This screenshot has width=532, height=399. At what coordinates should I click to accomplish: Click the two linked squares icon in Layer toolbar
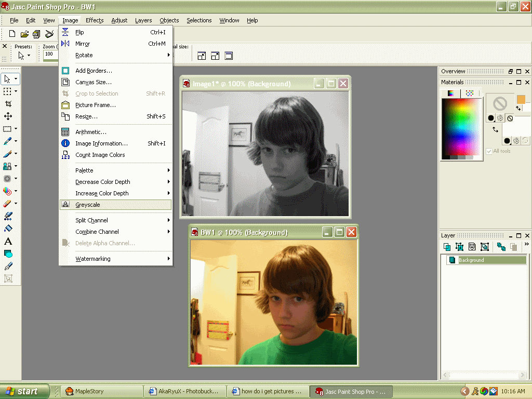pyautogui.click(x=501, y=247)
